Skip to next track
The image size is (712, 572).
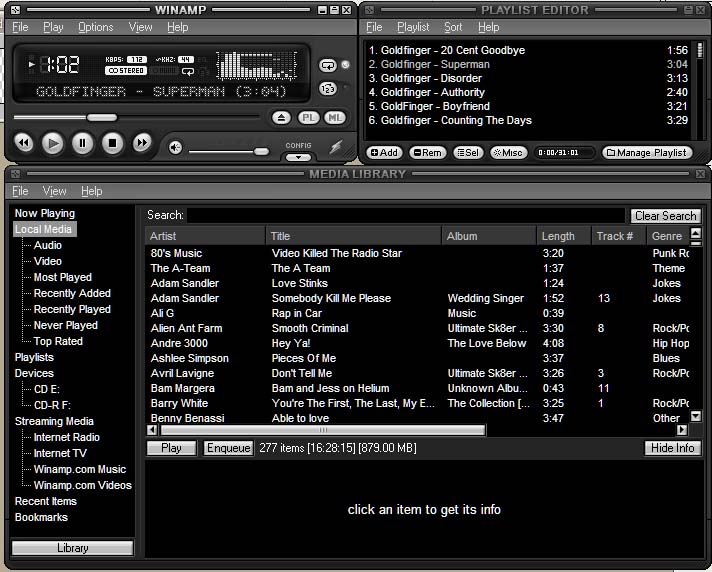point(142,143)
